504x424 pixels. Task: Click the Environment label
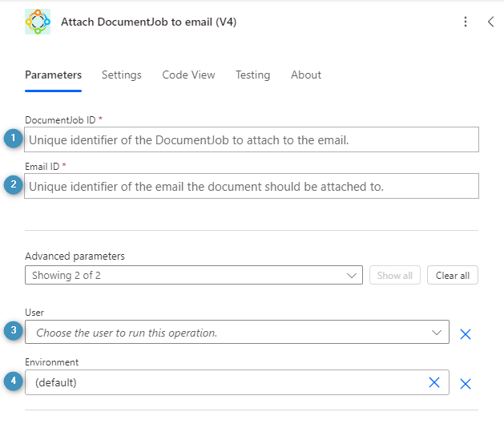point(52,362)
